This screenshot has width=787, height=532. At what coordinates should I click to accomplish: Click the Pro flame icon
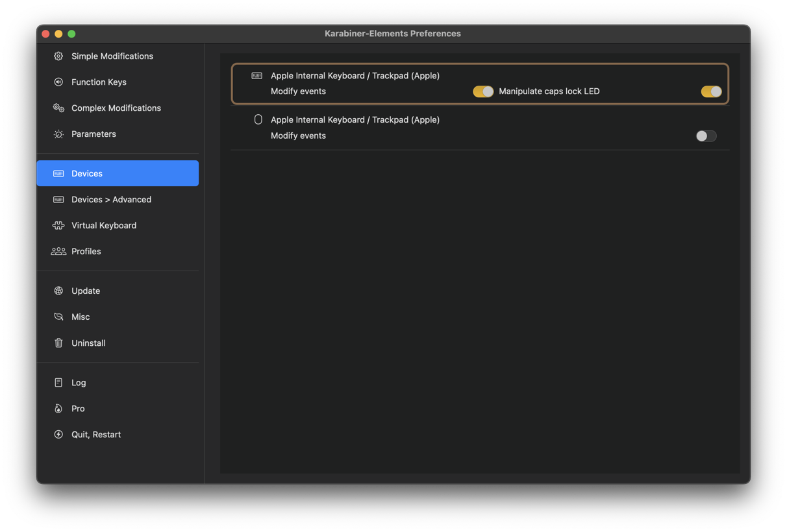tap(58, 409)
